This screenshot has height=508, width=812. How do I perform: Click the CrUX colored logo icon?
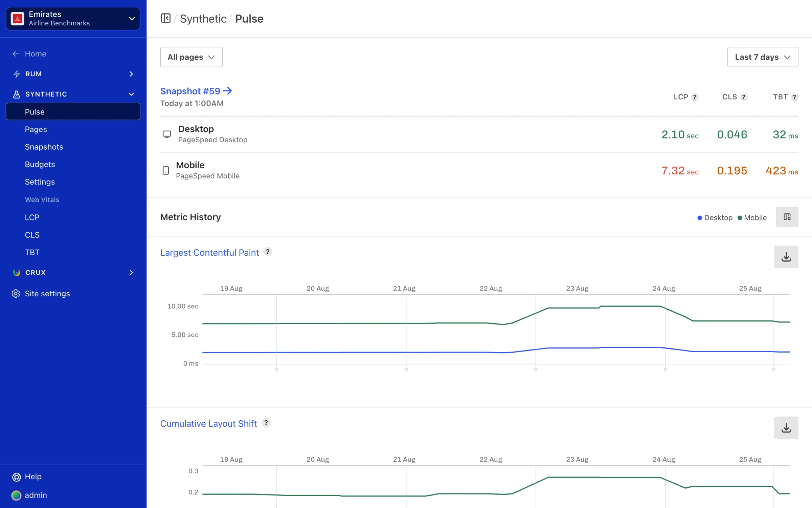point(16,273)
